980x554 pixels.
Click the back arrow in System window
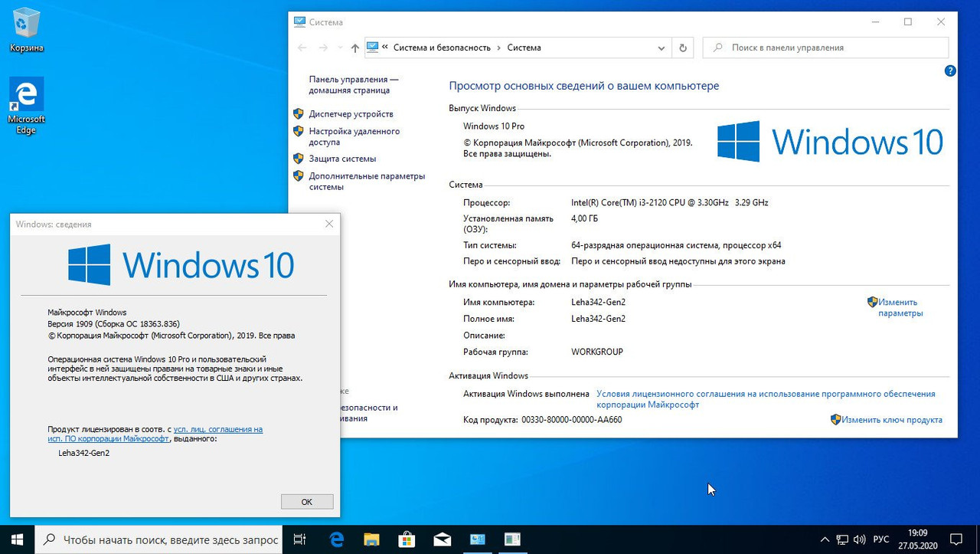coord(302,48)
